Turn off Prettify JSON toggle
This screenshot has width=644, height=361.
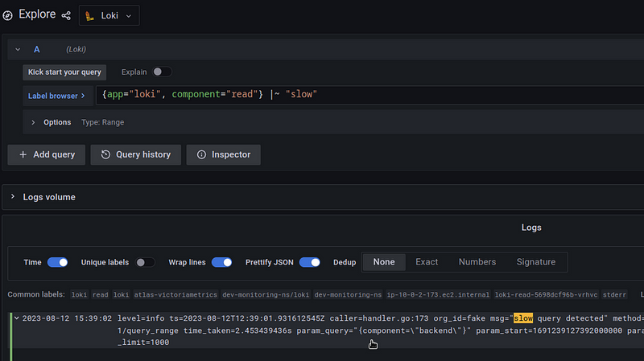pos(310,262)
